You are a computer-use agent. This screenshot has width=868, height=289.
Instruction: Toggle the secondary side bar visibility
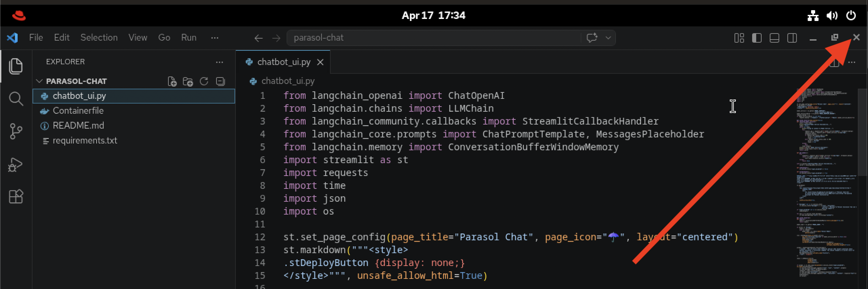(792, 38)
